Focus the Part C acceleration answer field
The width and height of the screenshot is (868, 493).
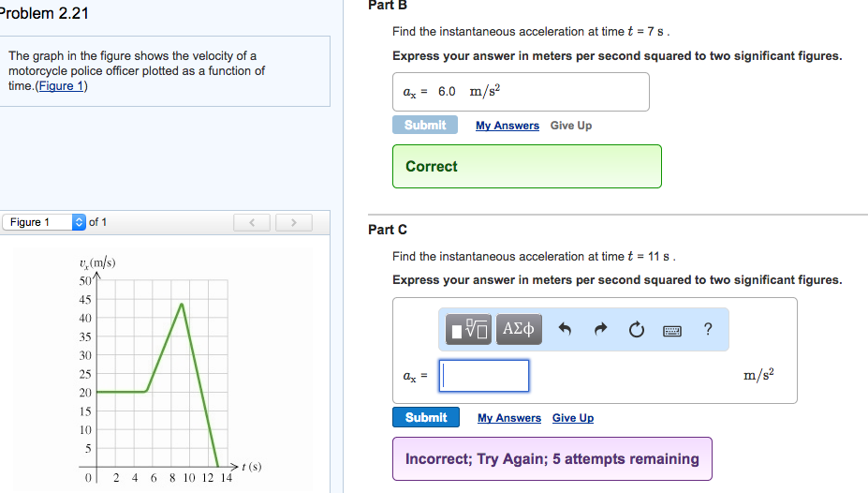(484, 376)
